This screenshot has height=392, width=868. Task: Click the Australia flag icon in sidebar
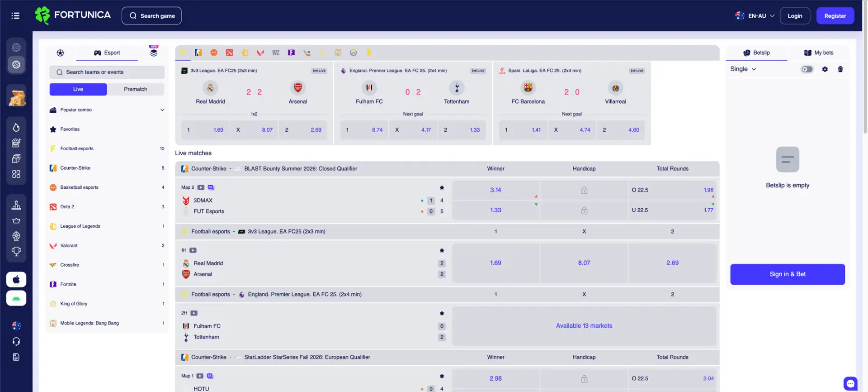[16, 325]
